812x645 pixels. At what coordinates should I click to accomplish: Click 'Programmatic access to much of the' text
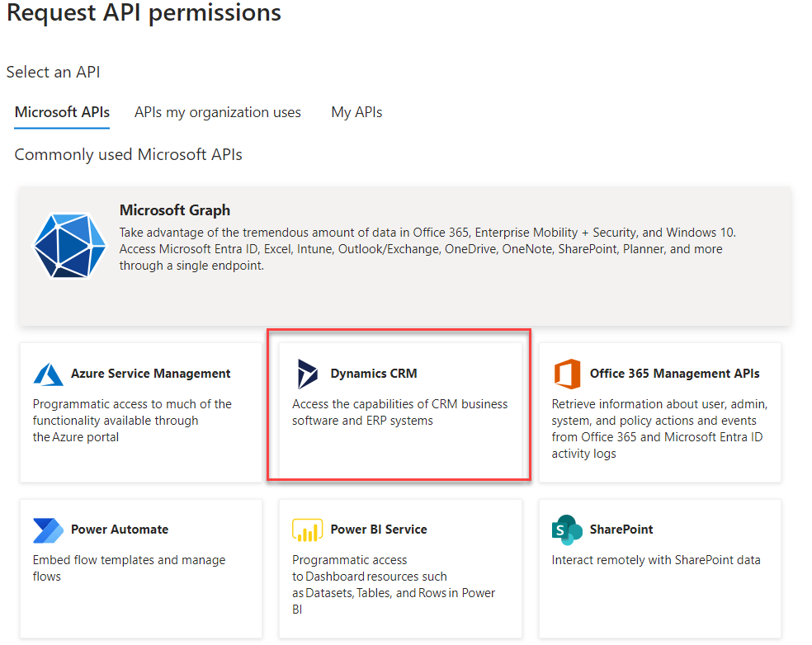click(x=132, y=404)
